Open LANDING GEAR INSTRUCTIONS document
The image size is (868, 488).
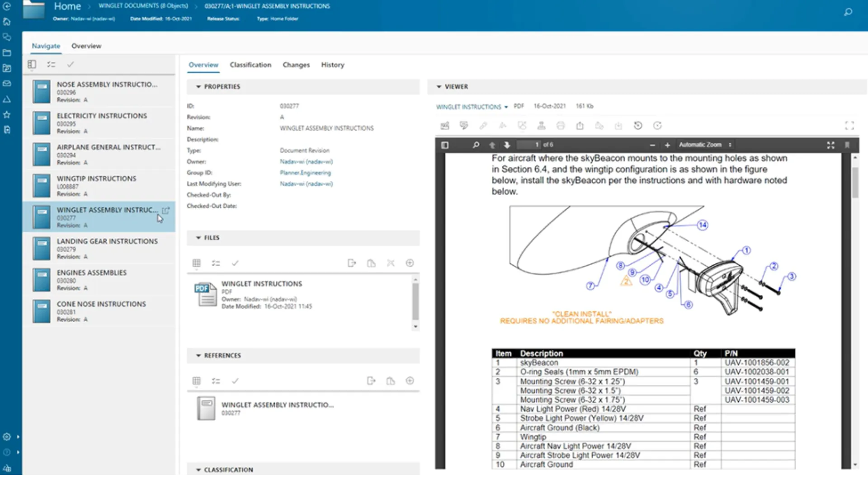pyautogui.click(x=107, y=241)
